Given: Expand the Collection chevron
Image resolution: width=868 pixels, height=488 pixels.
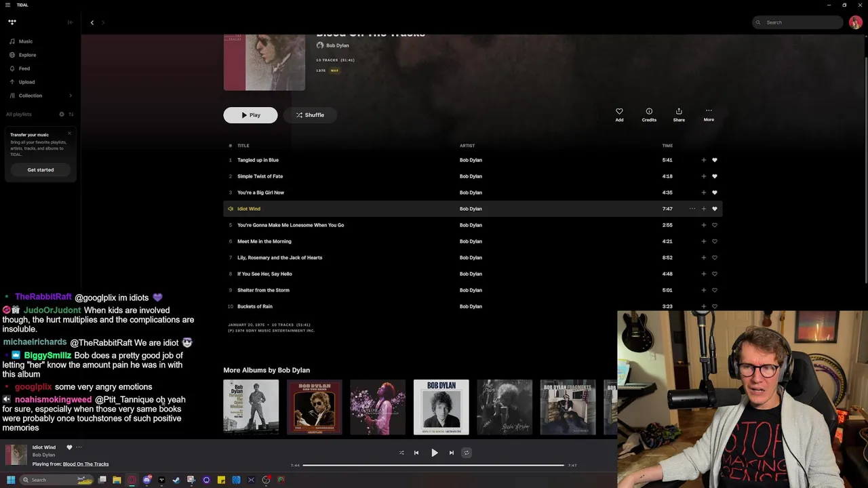Looking at the screenshot, I should click(x=71, y=96).
